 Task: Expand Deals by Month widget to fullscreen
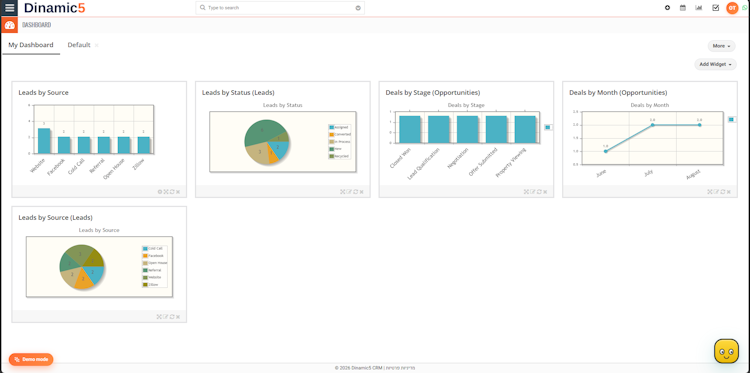coord(710,192)
